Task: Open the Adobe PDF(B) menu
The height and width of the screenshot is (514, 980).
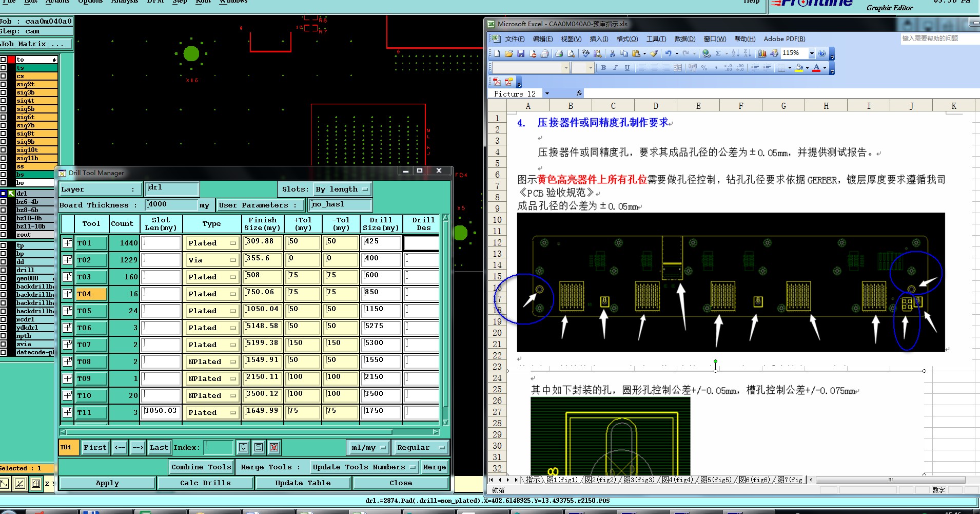Action: (x=784, y=39)
